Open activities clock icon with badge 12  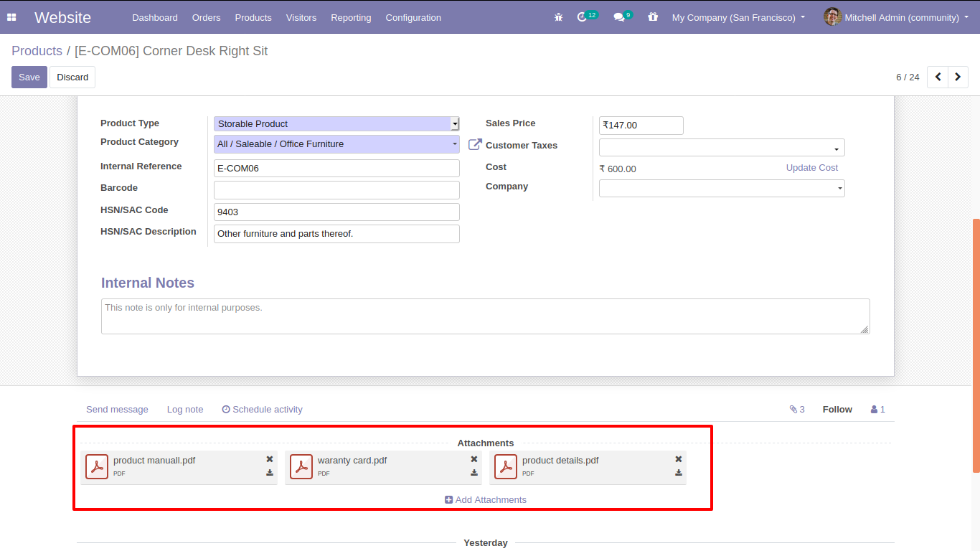(x=583, y=17)
